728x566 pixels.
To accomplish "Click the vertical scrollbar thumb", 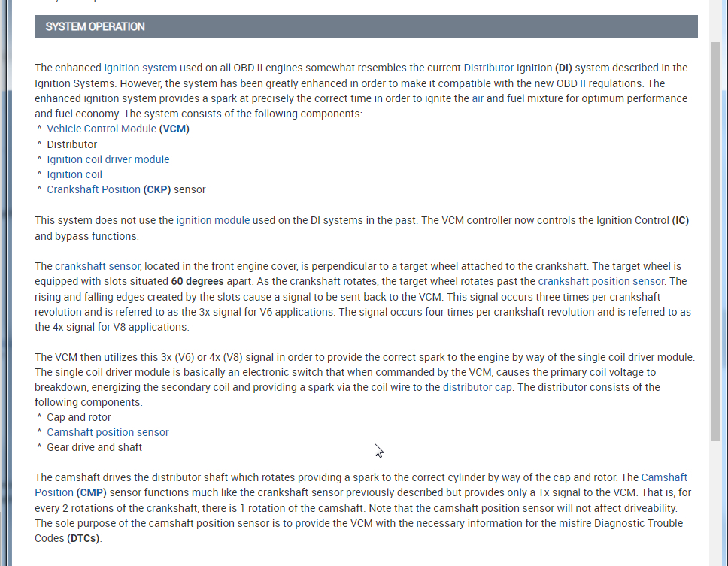I will [x=715, y=241].
